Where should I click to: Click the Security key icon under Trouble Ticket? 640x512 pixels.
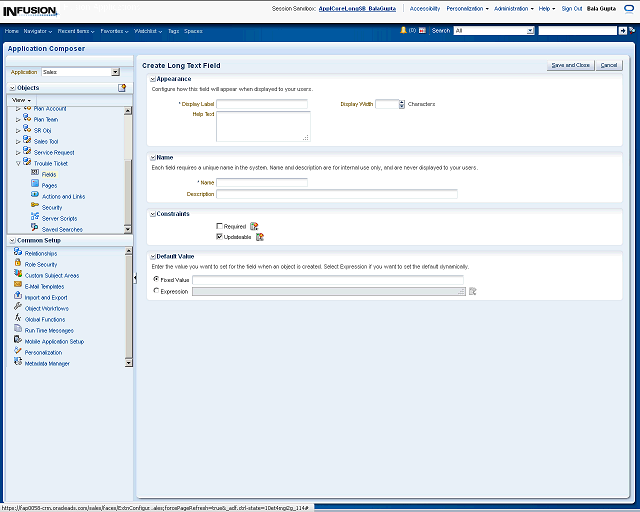coord(34,207)
